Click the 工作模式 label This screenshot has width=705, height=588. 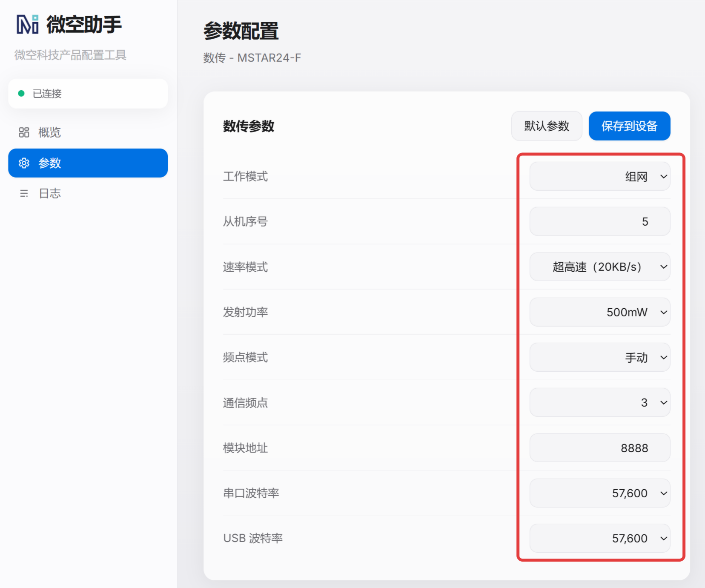(246, 176)
